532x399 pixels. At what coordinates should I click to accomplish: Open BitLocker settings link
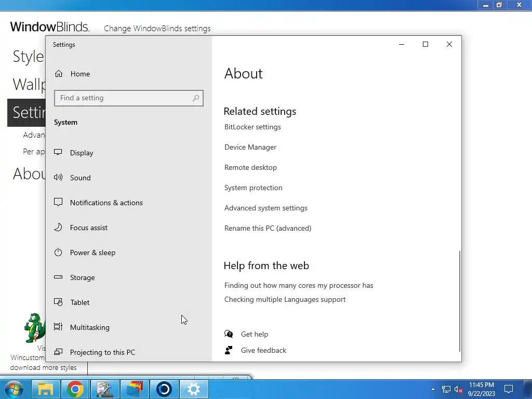[x=252, y=127]
